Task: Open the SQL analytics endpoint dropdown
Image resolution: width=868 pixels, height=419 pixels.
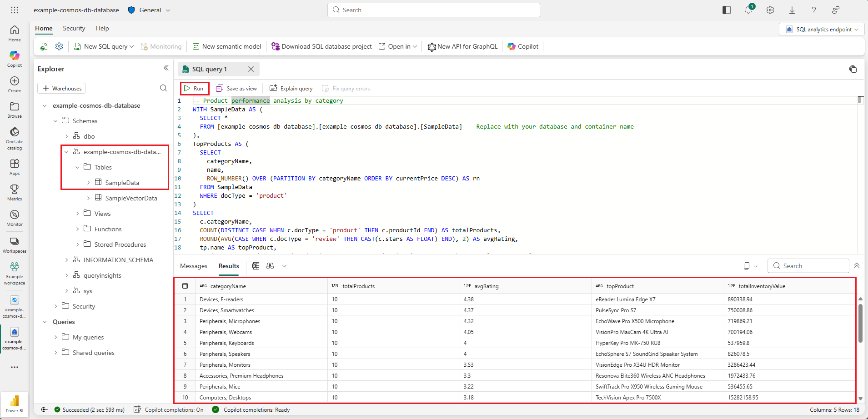Action: [821, 30]
